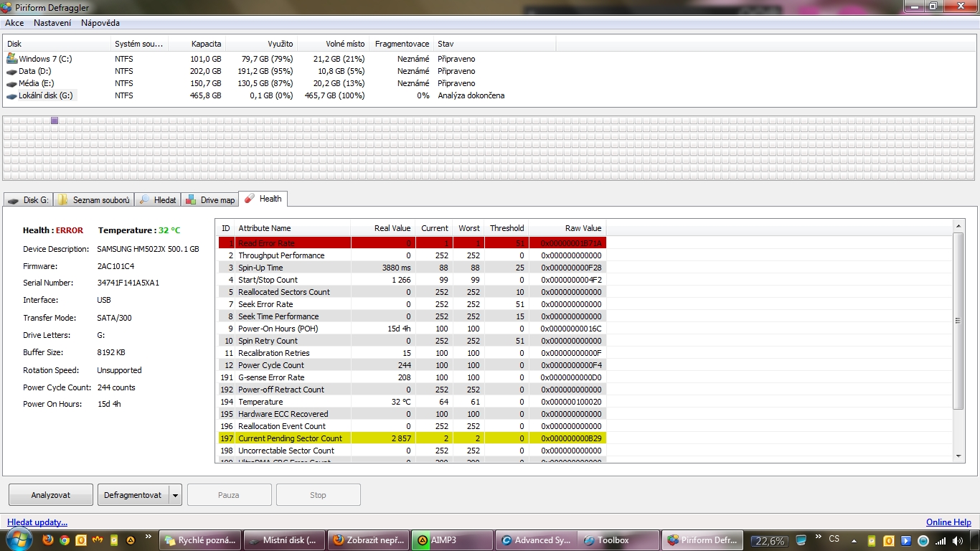Click scroll-up arrow of attribute list
This screenshot has width=980, height=551.
[x=958, y=227]
